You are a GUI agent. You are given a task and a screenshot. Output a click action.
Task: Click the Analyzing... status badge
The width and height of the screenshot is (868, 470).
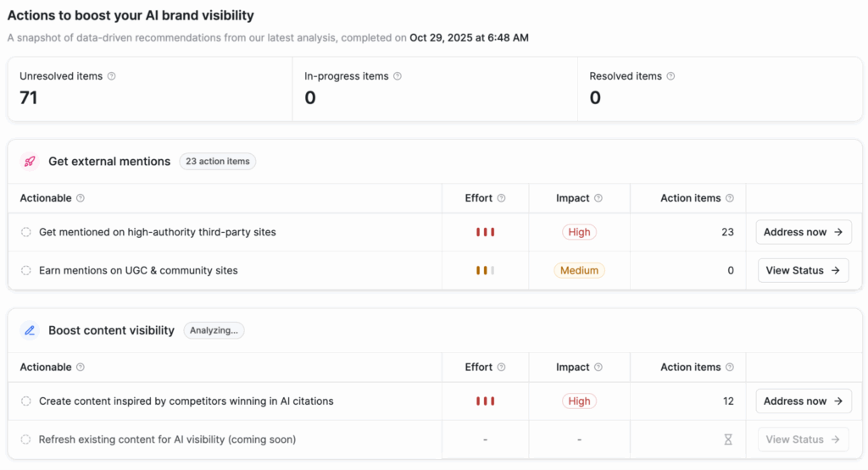tap(214, 330)
